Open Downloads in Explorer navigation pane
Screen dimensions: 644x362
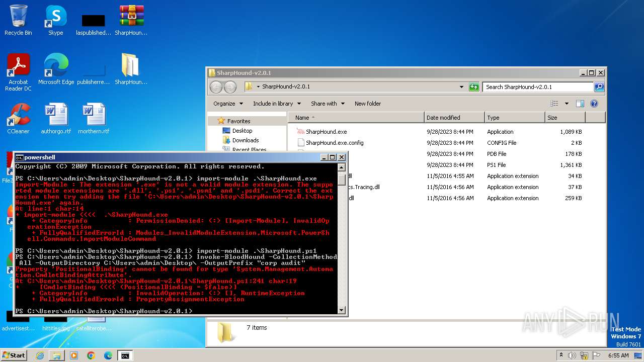[246, 140]
